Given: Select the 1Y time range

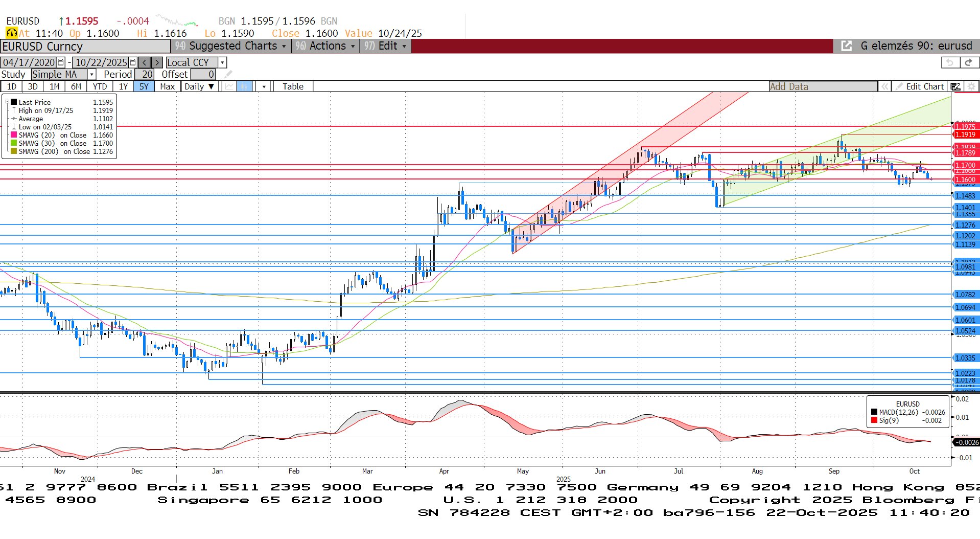Looking at the screenshot, I should coord(123,86).
